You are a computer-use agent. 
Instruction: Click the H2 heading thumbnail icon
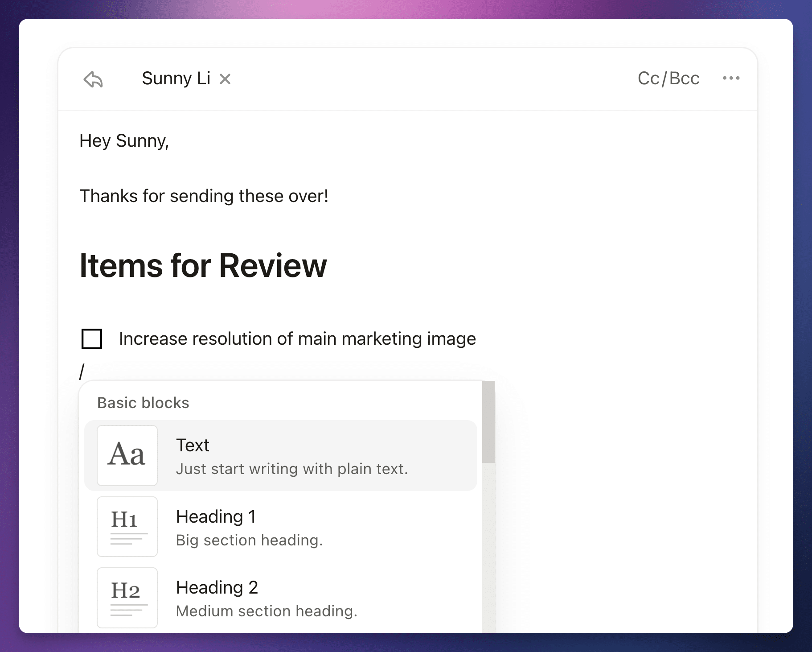[127, 598]
